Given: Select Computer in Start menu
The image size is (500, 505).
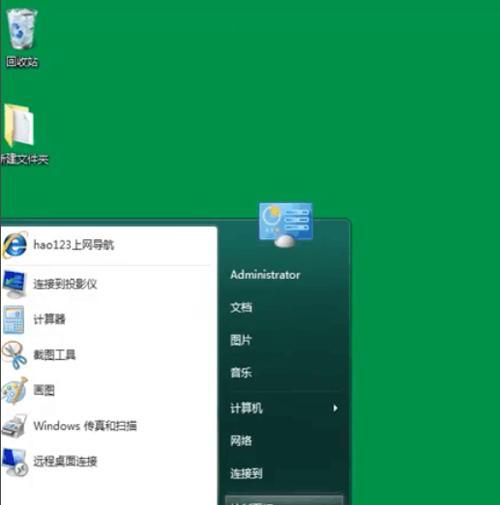Looking at the screenshot, I should 246,408.
